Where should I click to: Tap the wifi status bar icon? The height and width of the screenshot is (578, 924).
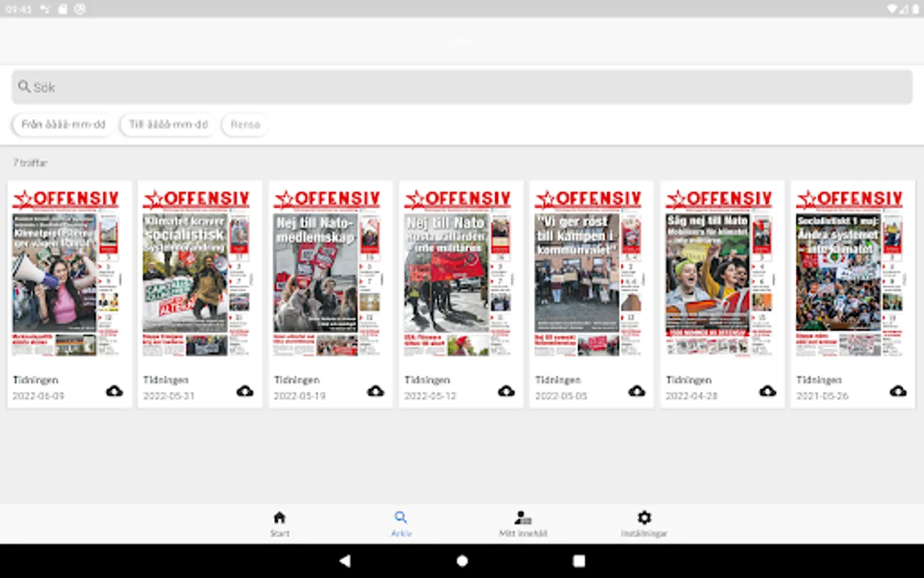(892, 9)
